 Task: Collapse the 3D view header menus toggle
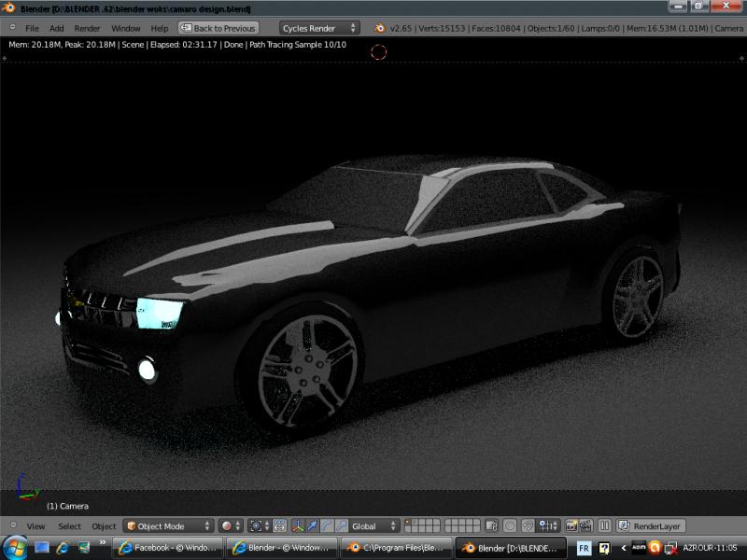pyautogui.click(x=13, y=525)
